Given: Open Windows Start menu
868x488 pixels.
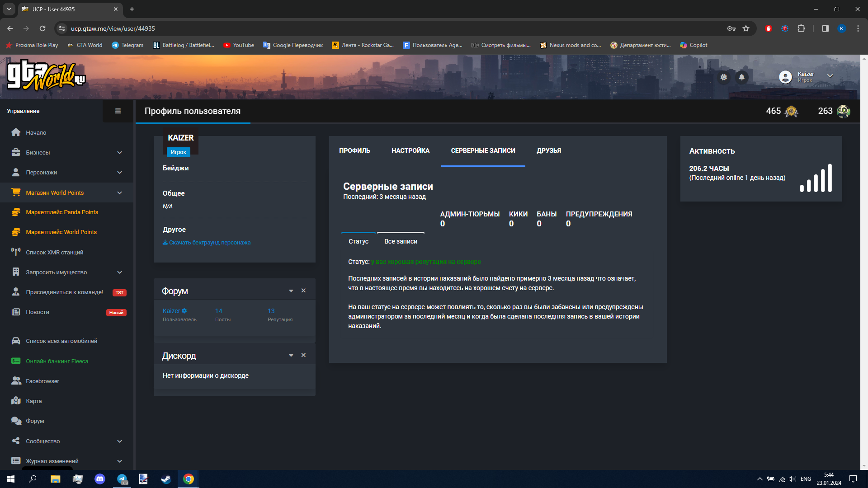Looking at the screenshot, I should [11, 479].
